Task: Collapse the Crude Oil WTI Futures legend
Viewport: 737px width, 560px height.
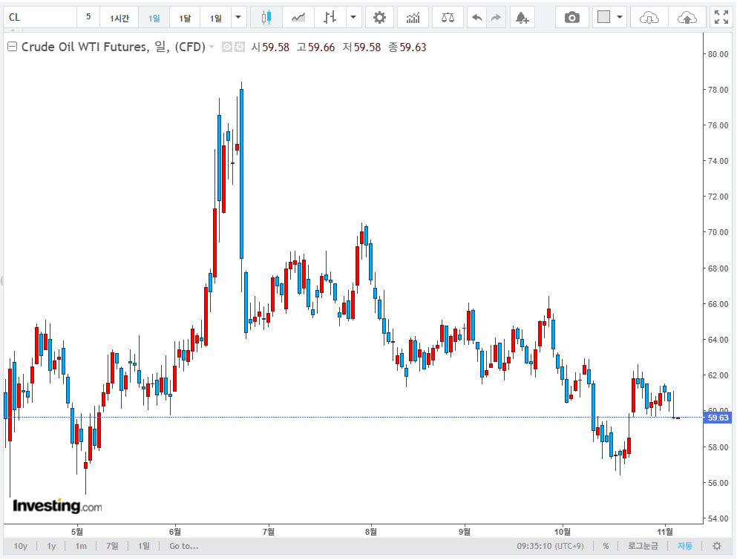Action: coord(12,47)
